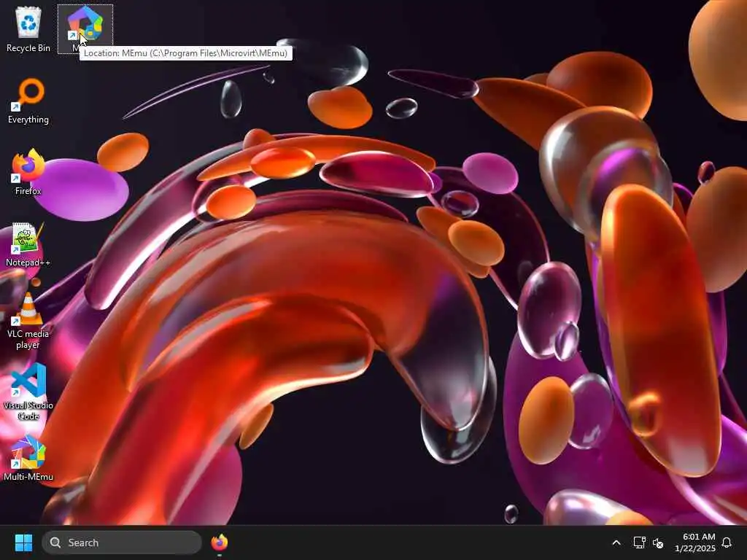Open the clock showing 6:01 AM

694,542
